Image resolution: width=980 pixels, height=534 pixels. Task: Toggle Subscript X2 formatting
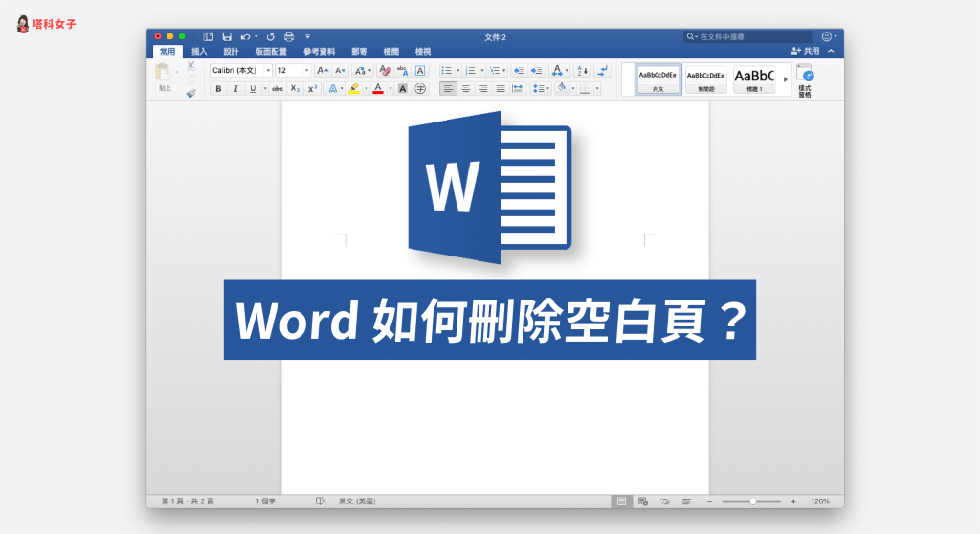pos(295,89)
